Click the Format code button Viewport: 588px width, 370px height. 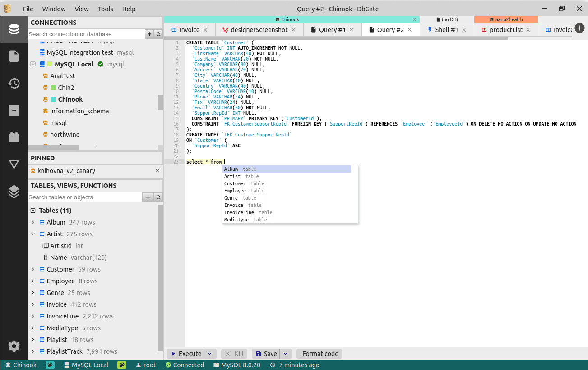pyautogui.click(x=319, y=353)
